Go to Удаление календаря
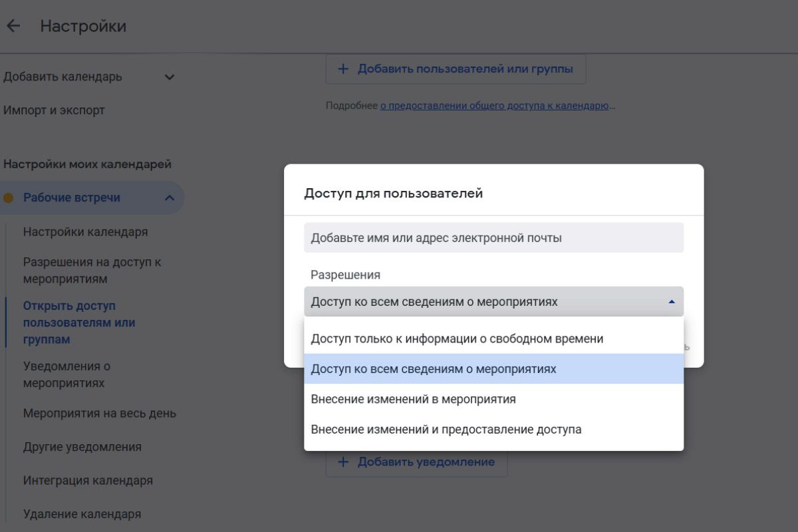Viewport: 798px width, 532px height. click(x=82, y=514)
